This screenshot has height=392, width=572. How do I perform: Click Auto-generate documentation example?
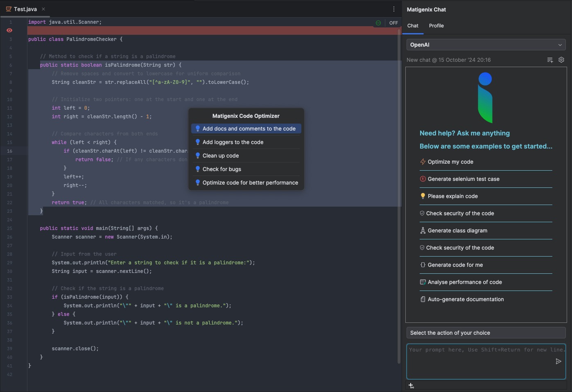pyautogui.click(x=466, y=299)
